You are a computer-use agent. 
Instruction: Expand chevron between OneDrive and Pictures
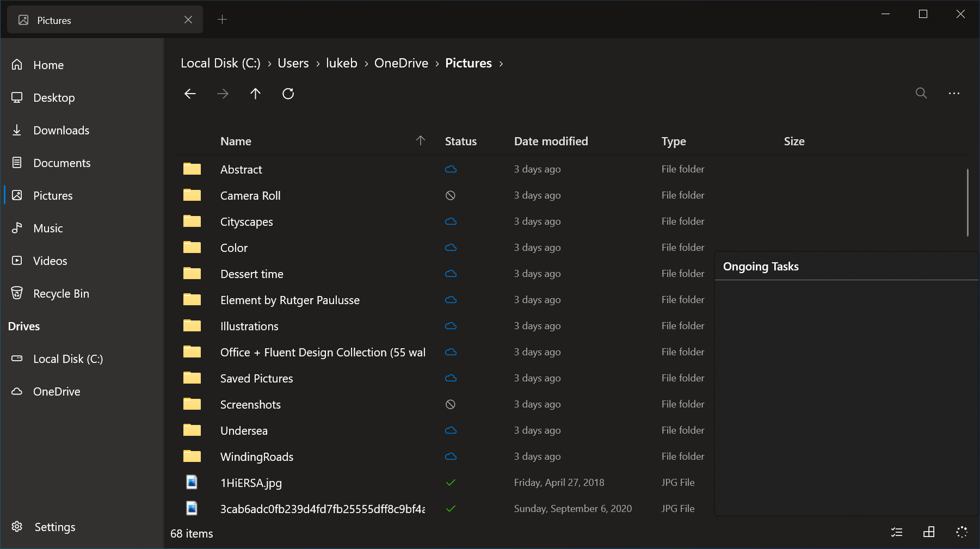coord(437,64)
